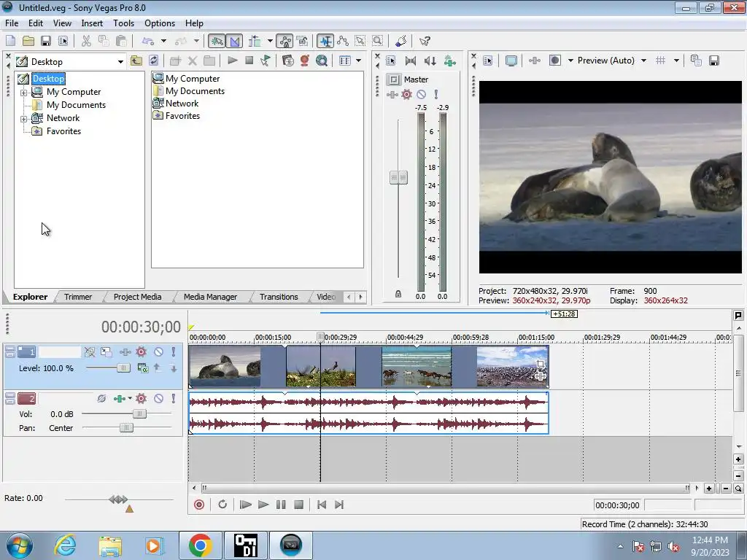The width and height of the screenshot is (747, 560).
Task: Open Google Chrome from the taskbar
Action: coord(200,545)
